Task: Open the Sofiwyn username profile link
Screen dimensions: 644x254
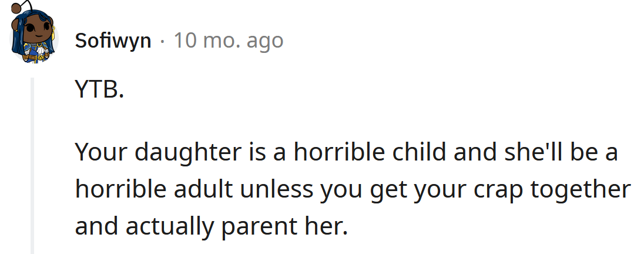Action: pyautogui.click(x=113, y=41)
